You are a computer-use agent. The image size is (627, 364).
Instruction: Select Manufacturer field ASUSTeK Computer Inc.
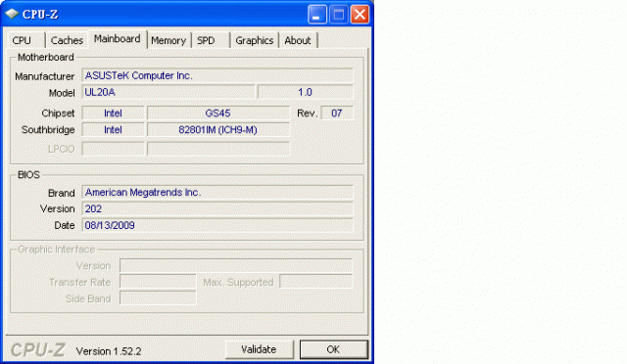(x=217, y=75)
